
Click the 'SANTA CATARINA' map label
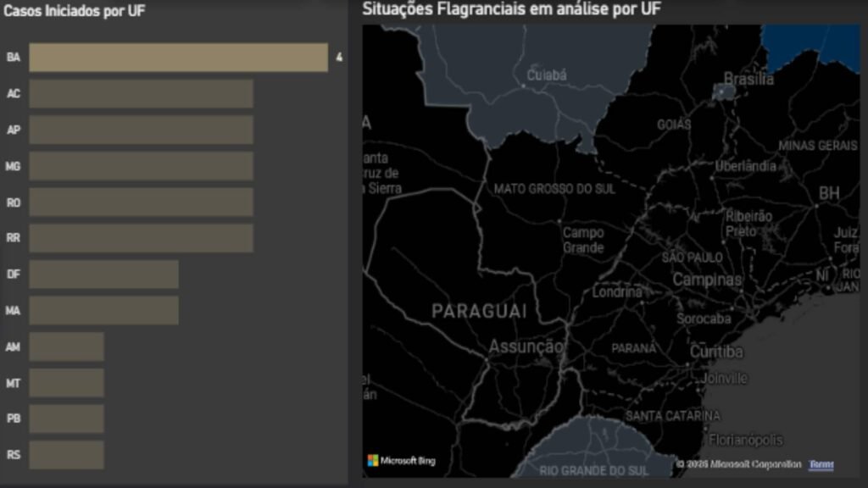[673, 416]
